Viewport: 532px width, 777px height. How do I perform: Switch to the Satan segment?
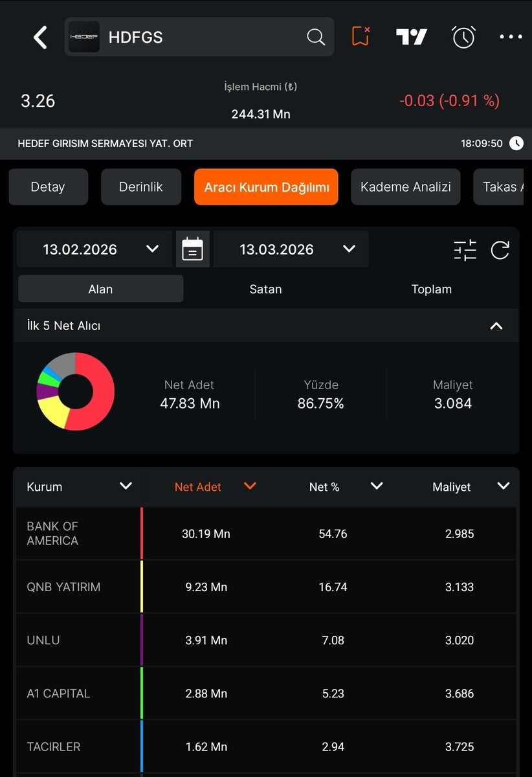[266, 289]
